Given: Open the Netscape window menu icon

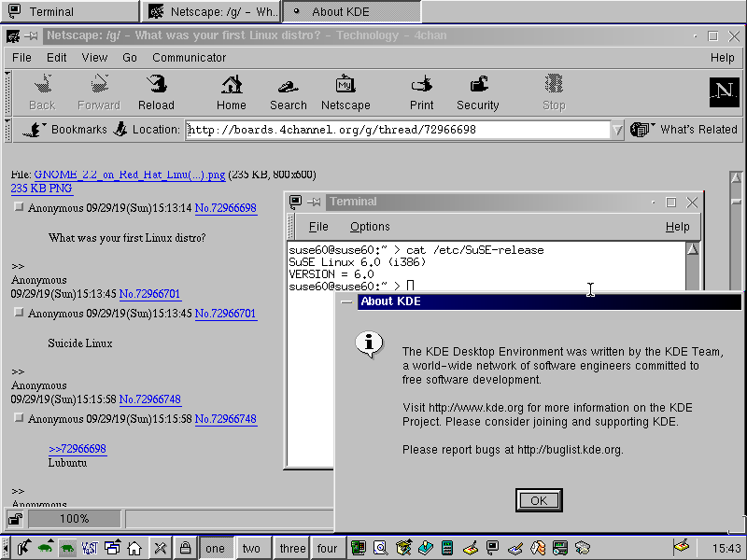Looking at the screenshot, I should pyautogui.click(x=13, y=35).
